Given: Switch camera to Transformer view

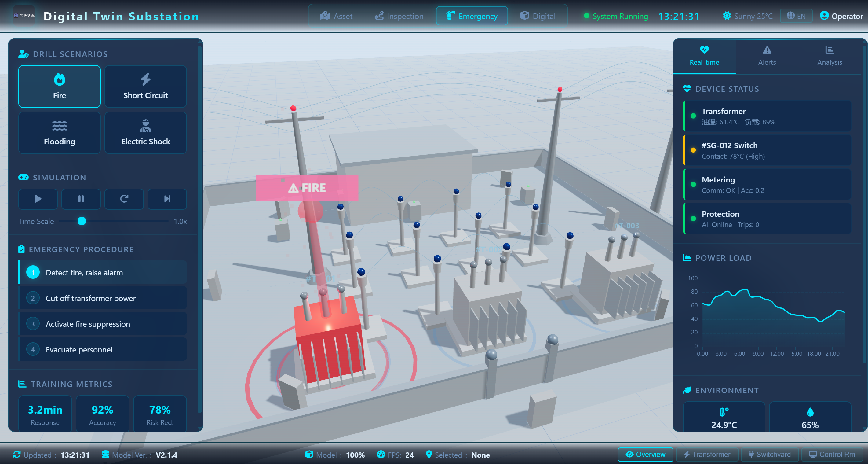Looking at the screenshot, I should point(707,455).
